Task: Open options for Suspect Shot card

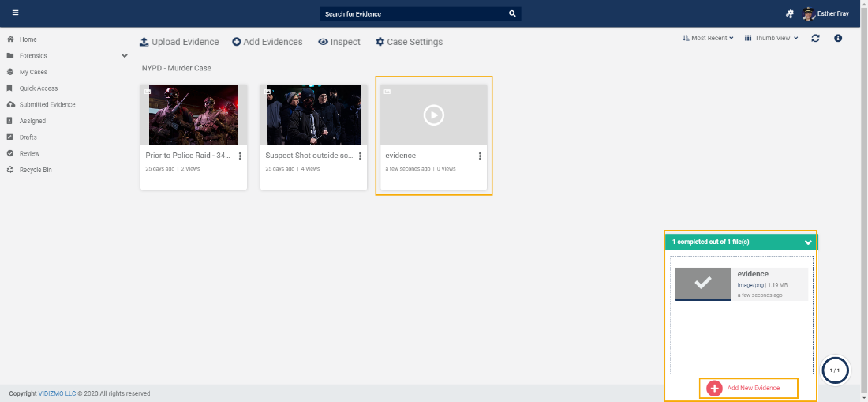Action: (360, 156)
